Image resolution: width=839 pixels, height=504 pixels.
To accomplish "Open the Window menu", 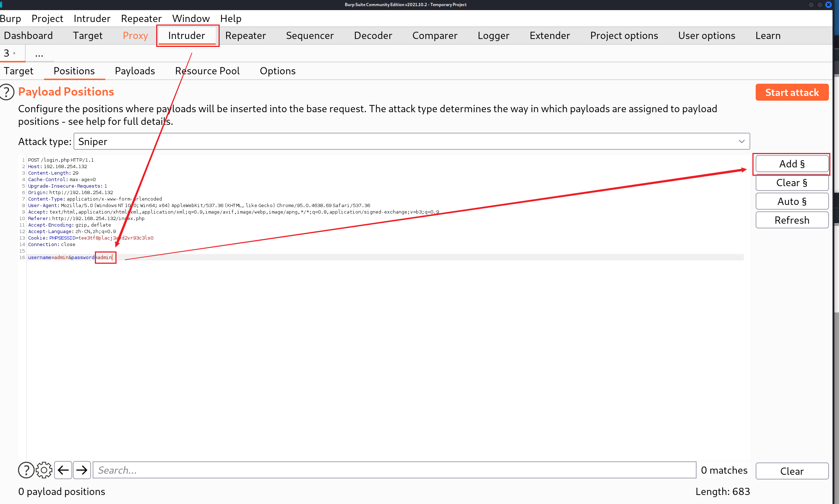I will tap(191, 18).
